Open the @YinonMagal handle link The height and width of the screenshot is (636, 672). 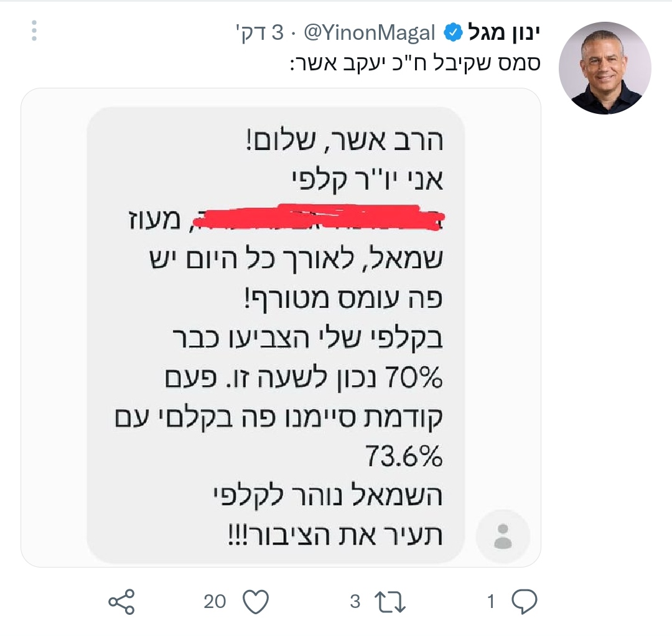[x=370, y=33]
